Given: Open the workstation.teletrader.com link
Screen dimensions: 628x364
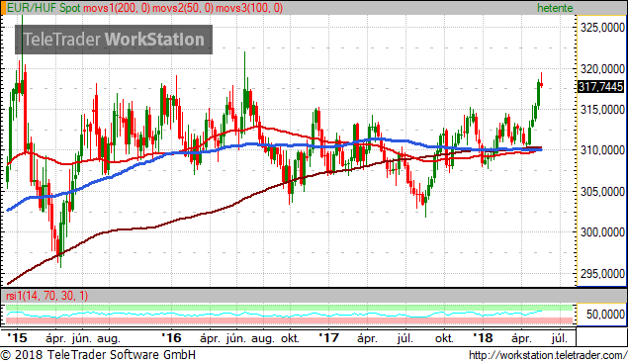Looking at the screenshot, I should coord(548,355).
